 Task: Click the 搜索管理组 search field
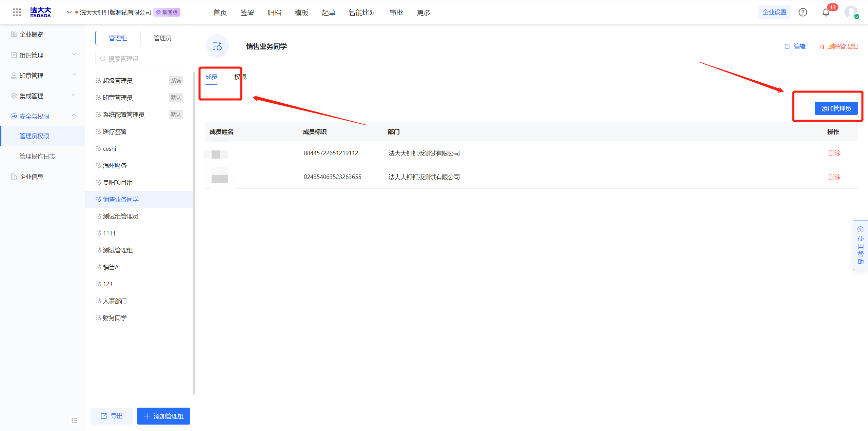pyautogui.click(x=140, y=59)
